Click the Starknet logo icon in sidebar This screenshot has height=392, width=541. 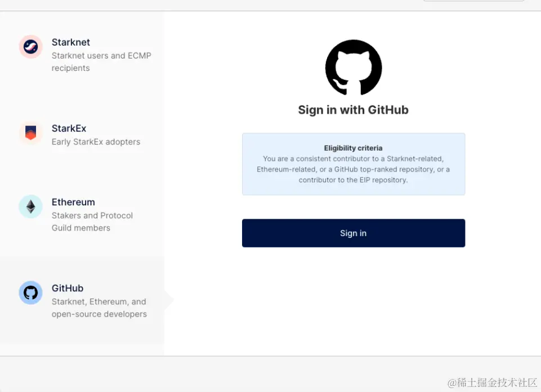tap(31, 47)
